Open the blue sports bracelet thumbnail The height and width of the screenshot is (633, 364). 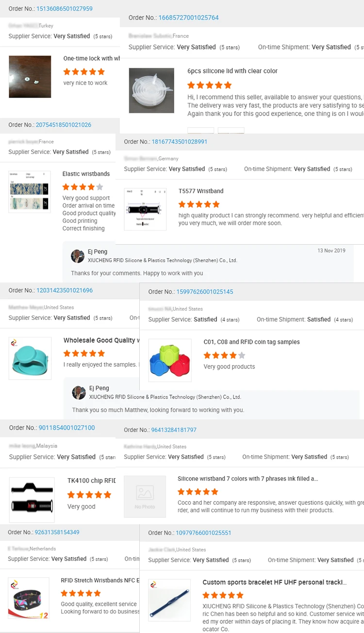click(169, 601)
